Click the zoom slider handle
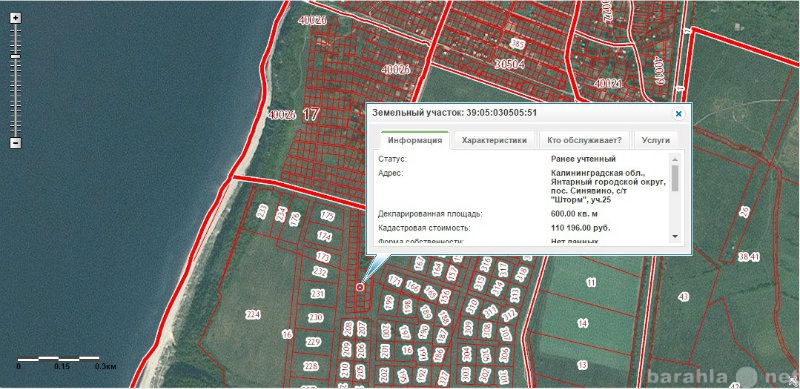The height and width of the screenshot is (389, 800). coord(16,56)
